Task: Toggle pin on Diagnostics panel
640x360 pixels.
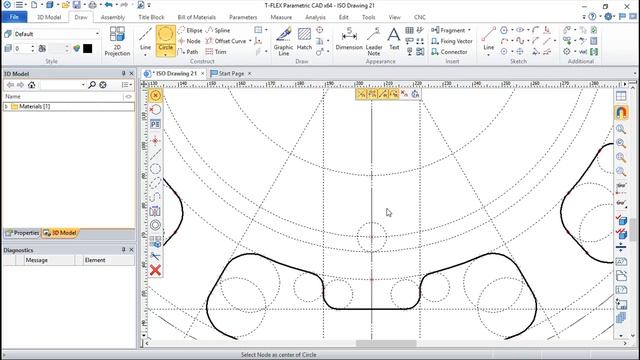Action: click(x=123, y=249)
